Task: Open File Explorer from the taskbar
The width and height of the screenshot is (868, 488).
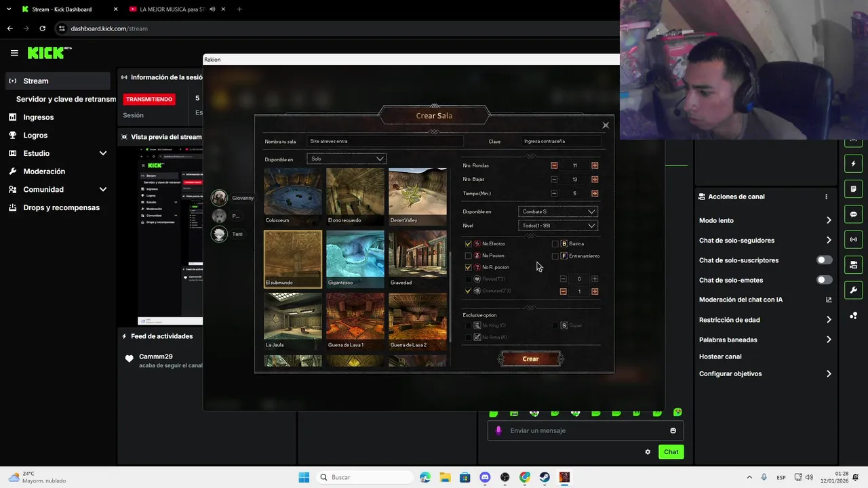Action: point(445,477)
